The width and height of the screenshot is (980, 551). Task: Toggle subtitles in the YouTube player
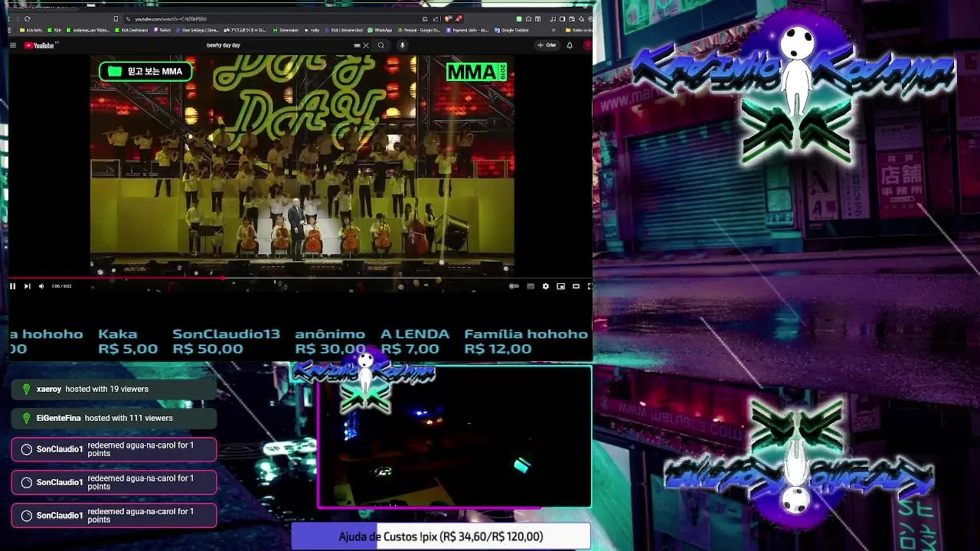(530, 286)
